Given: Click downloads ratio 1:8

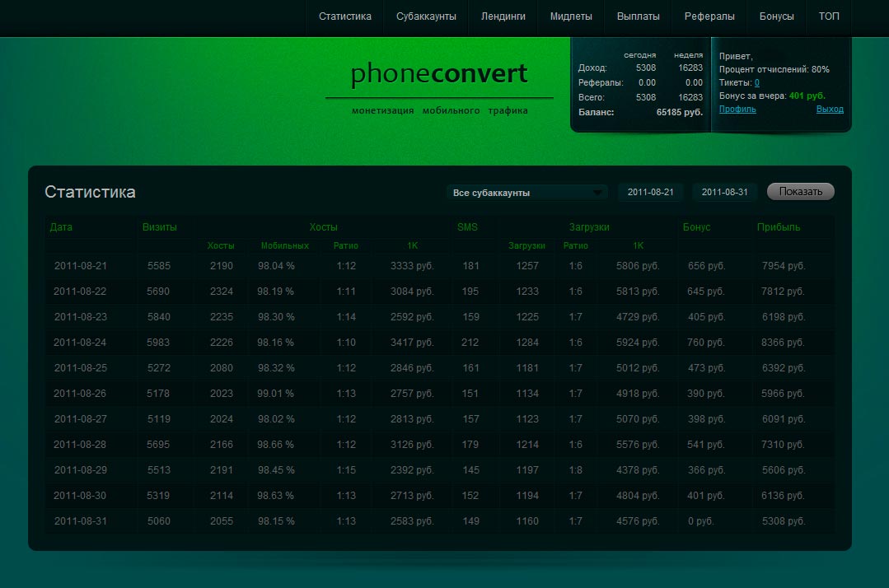Looking at the screenshot, I should tap(575, 469).
